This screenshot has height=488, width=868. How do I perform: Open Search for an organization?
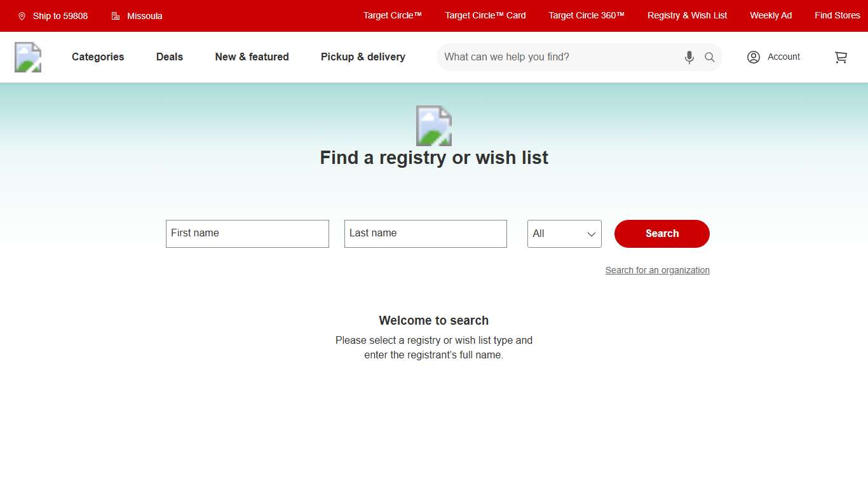tap(657, 270)
